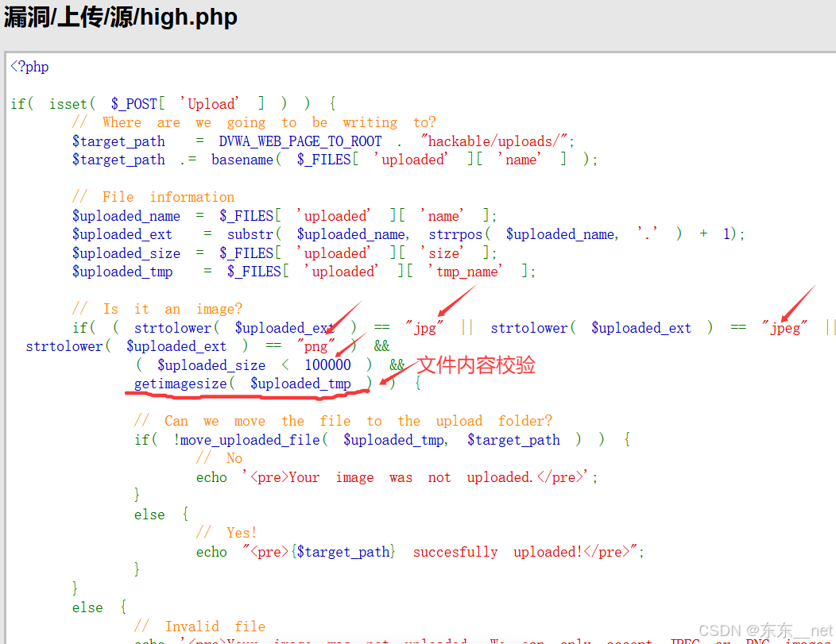The image size is (836, 644).
Task: Click the "// No" comment
Action: coord(219,458)
